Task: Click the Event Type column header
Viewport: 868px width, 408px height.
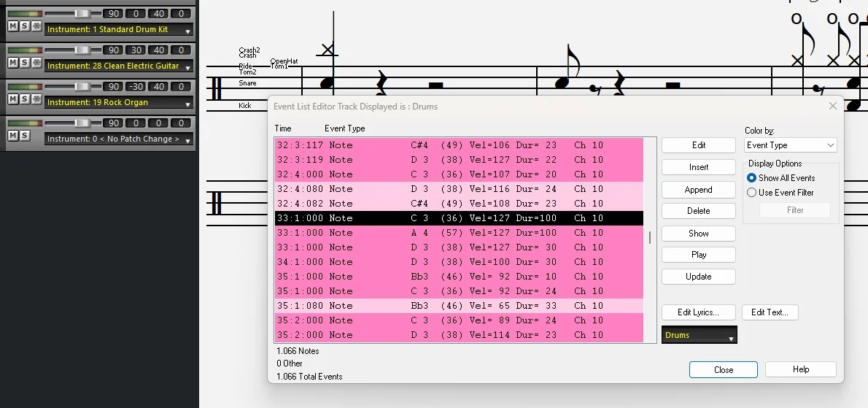Action: coord(345,128)
